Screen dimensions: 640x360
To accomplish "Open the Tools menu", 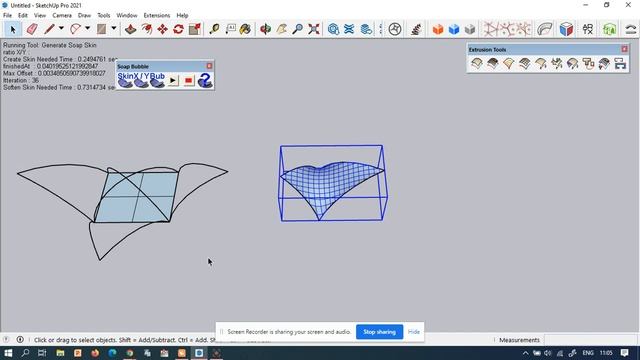I will pyautogui.click(x=104, y=16).
